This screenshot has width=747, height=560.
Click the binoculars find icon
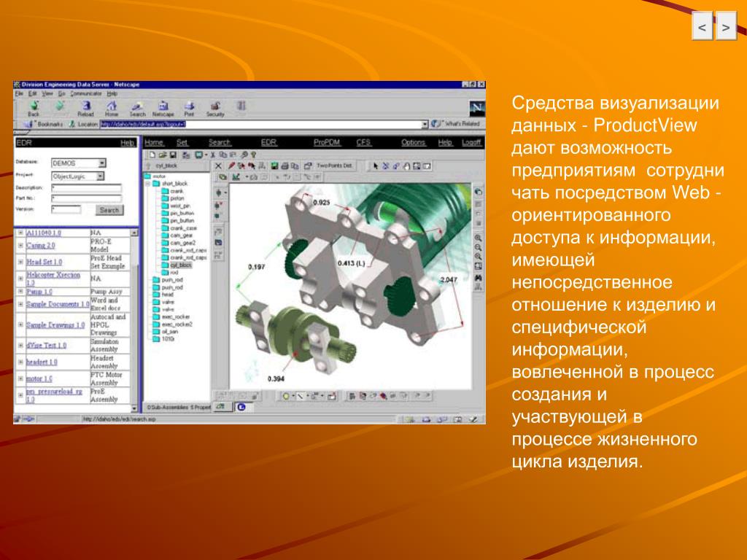pos(478,277)
